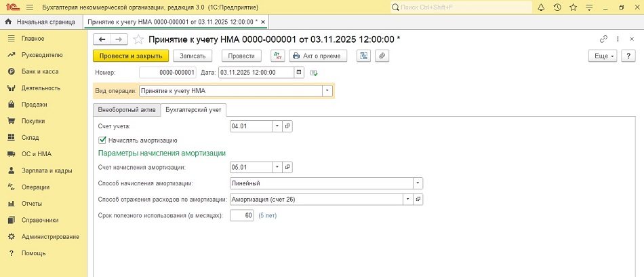Click the Срок полезного использования input field
644x277 pixels.
[x=241, y=216]
